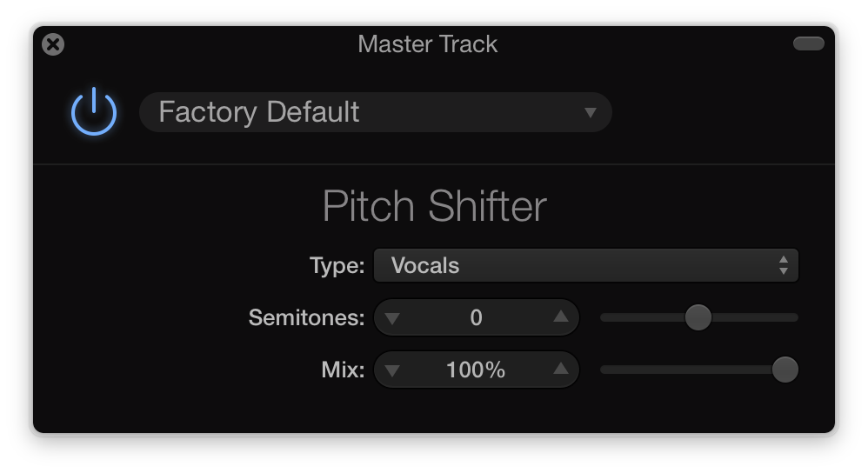Click the preset menu down arrow

[x=590, y=113]
